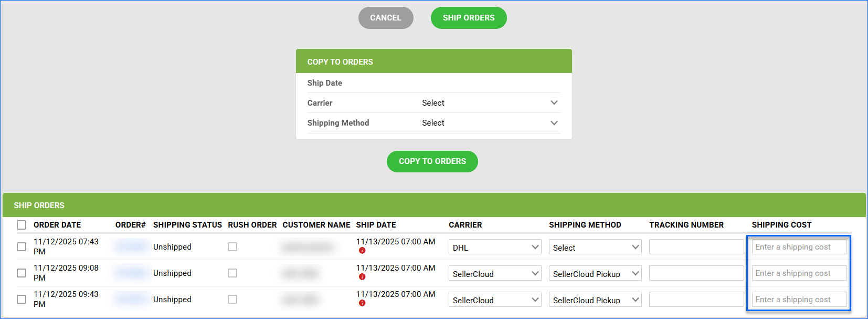Open Carrier dropdown in Copy To Orders panel
Viewport: 868px width, 319px height.
coord(490,103)
